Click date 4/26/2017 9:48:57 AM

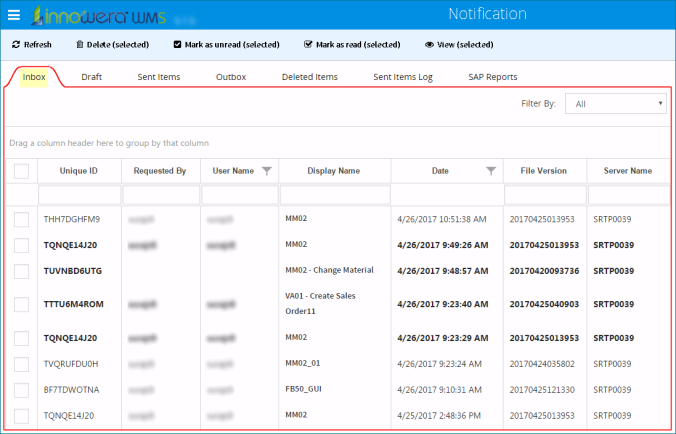coord(443,271)
